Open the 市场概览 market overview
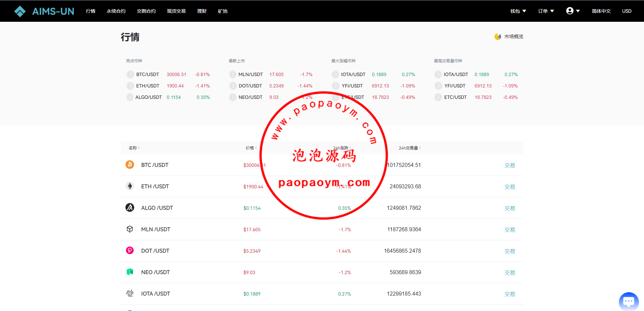This screenshot has width=644, height=311. (x=509, y=37)
